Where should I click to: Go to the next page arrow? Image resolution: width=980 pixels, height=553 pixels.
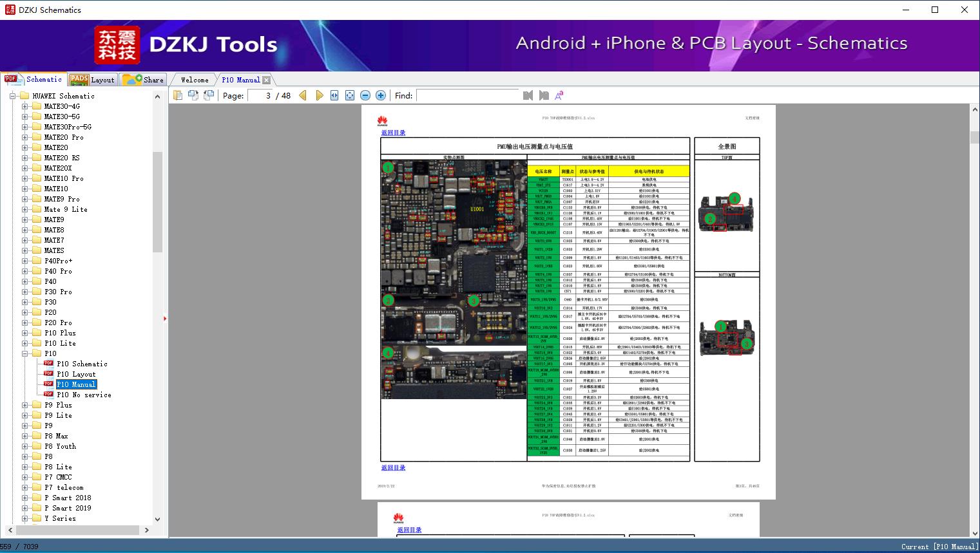click(x=320, y=95)
